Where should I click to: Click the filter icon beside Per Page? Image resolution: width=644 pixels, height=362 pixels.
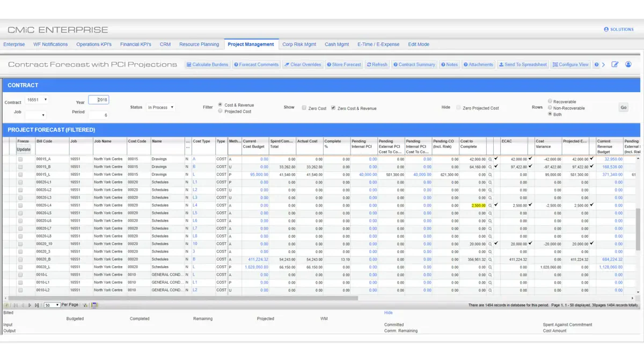click(85, 305)
